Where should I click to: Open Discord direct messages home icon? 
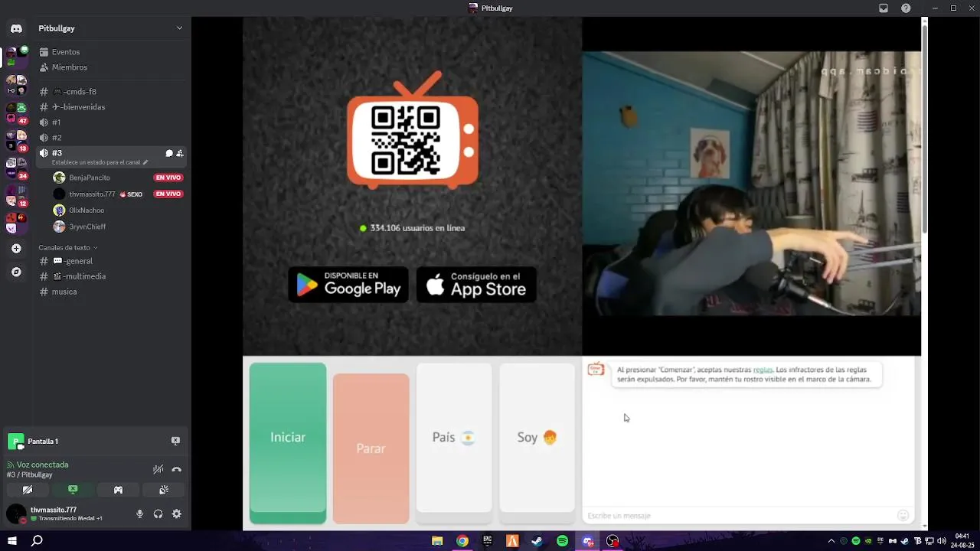coord(16,28)
